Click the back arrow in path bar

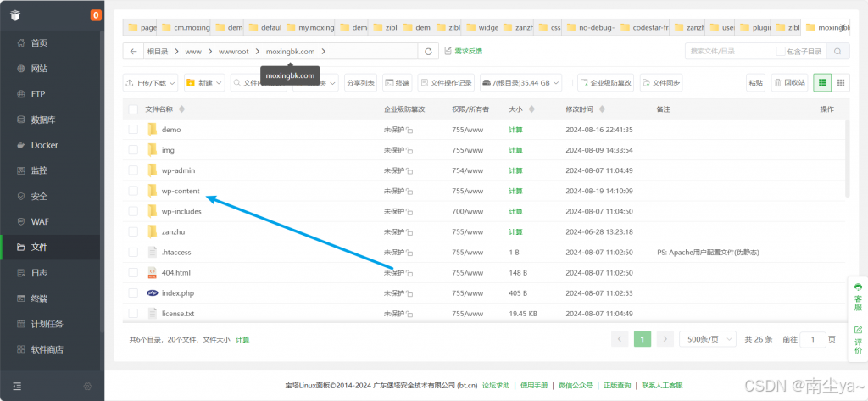134,52
